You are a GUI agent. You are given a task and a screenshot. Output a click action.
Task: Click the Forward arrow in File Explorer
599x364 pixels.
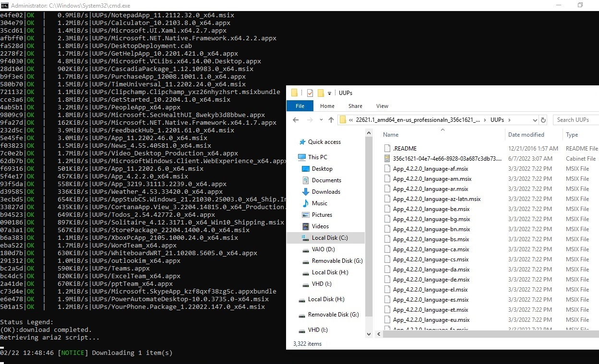[310, 120]
